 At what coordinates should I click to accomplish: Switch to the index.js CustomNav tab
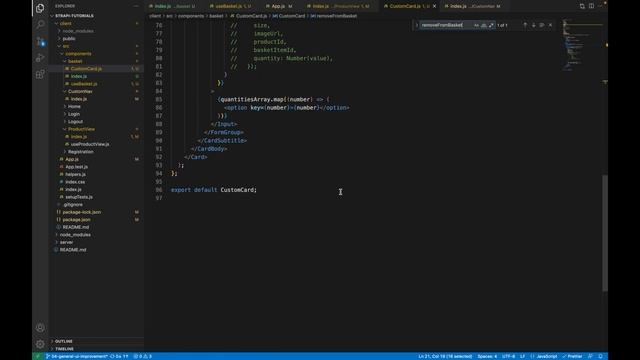pyautogui.click(x=473, y=6)
